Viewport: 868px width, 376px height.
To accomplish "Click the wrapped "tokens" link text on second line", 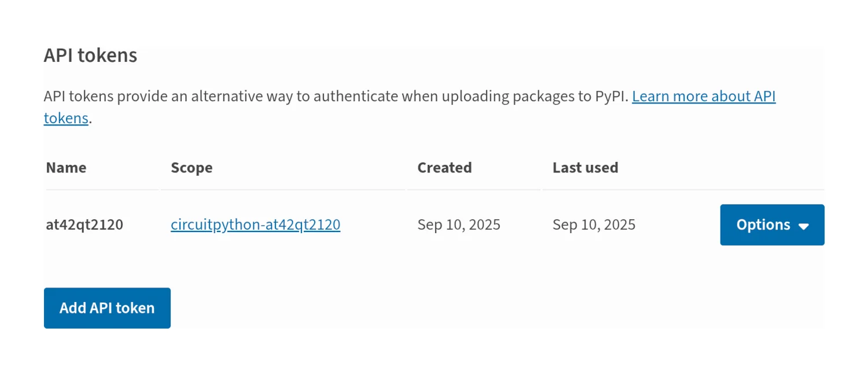I will tap(66, 119).
